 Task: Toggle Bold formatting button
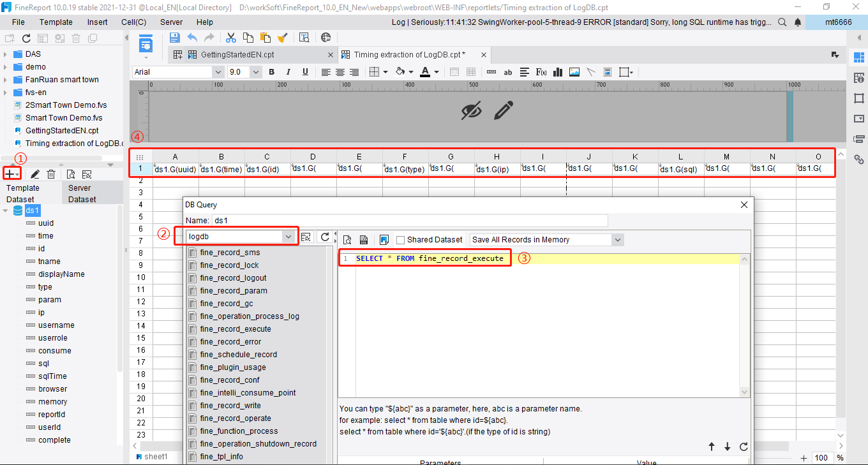tap(271, 72)
